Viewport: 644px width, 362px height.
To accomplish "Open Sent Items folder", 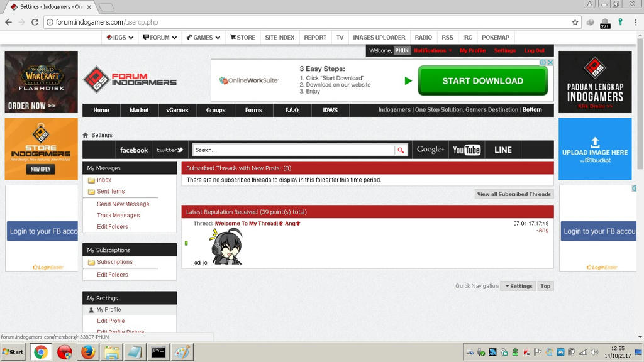I will (111, 191).
